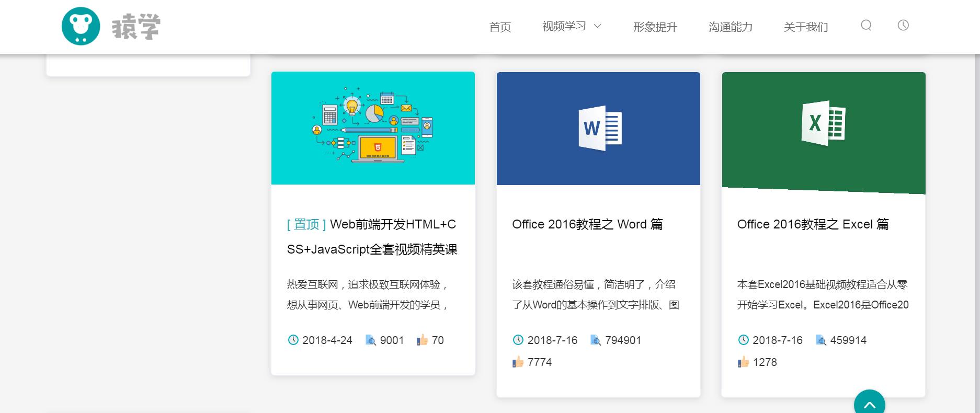
Task: Open the search magnifier icon in header
Action: tap(866, 25)
